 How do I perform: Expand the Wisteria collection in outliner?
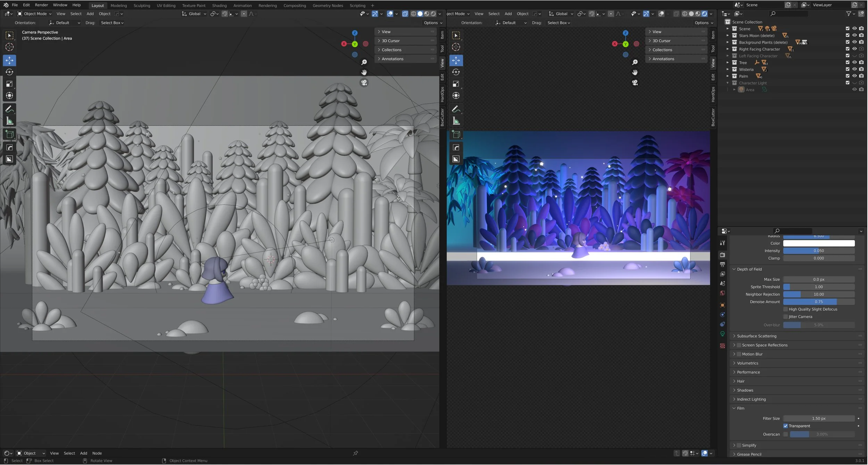click(x=727, y=70)
